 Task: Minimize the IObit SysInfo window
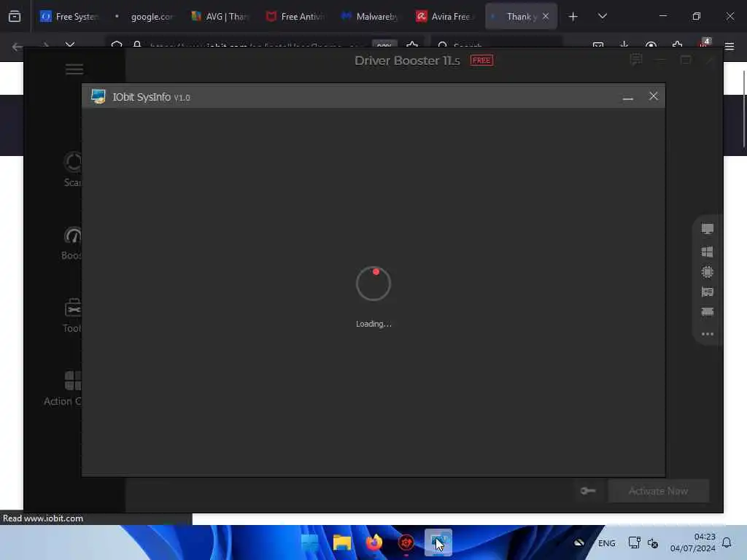click(x=628, y=97)
